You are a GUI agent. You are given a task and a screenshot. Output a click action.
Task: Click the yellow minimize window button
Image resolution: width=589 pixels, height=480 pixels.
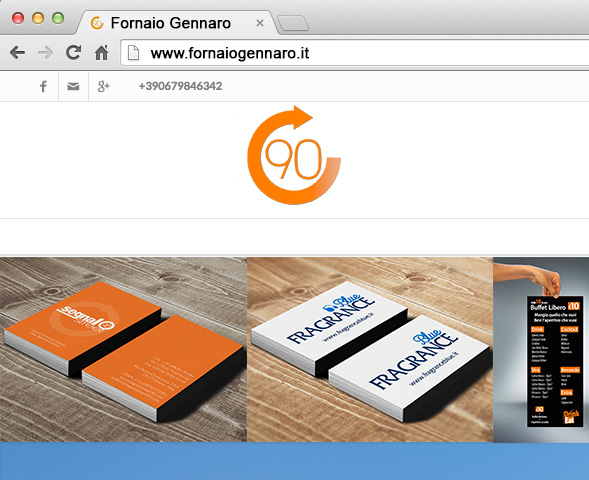click(38, 18)
